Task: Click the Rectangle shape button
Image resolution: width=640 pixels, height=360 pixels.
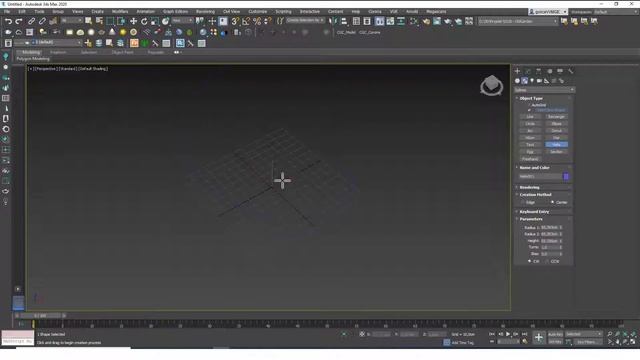Action: pos(556,117)
